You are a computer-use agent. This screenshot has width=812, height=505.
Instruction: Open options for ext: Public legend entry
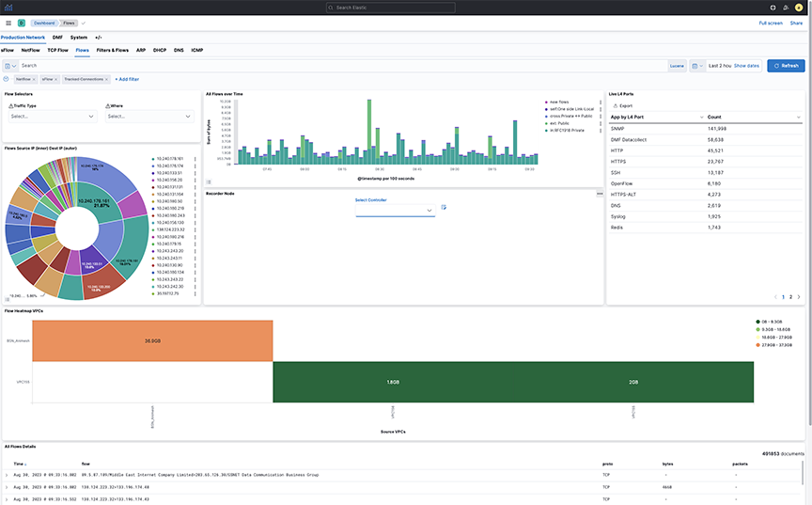[x=601, y=123]
